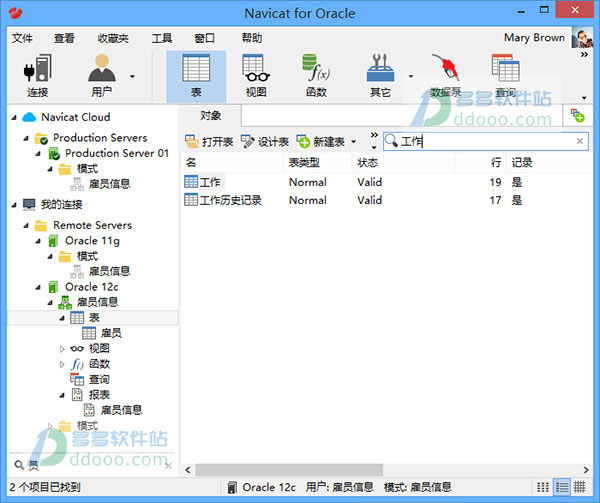Select the 雇员信息 report item
Viewport: 600px width, 503px height.
tap(121, 410)
